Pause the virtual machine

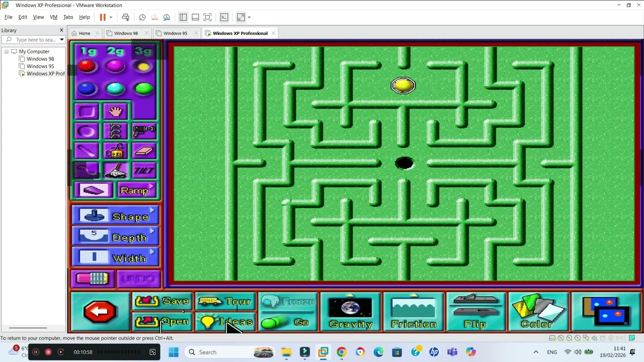point(103,17)
